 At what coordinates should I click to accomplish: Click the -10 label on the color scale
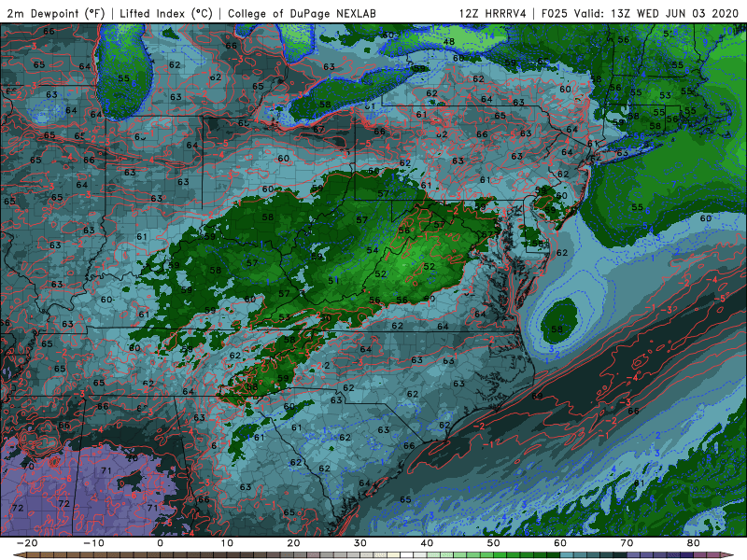click(x=93, y=543)
